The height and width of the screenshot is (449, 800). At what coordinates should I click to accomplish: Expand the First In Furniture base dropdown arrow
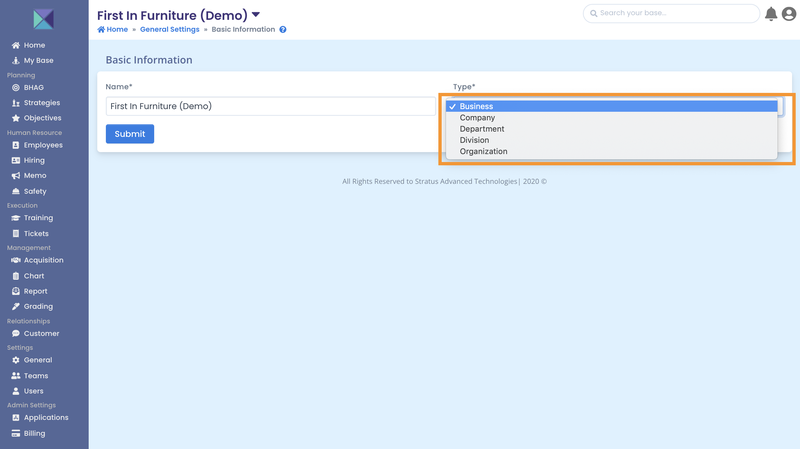coord(256,15)
